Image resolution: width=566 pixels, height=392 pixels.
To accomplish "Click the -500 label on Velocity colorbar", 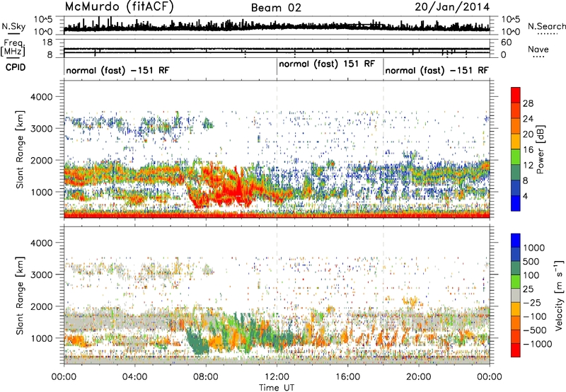I will click(x=535, y=330).
